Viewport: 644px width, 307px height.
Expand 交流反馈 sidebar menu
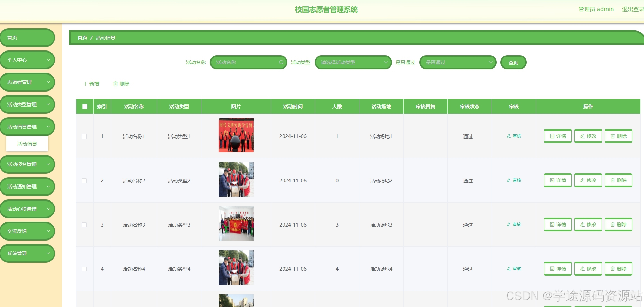coord(27,231)
